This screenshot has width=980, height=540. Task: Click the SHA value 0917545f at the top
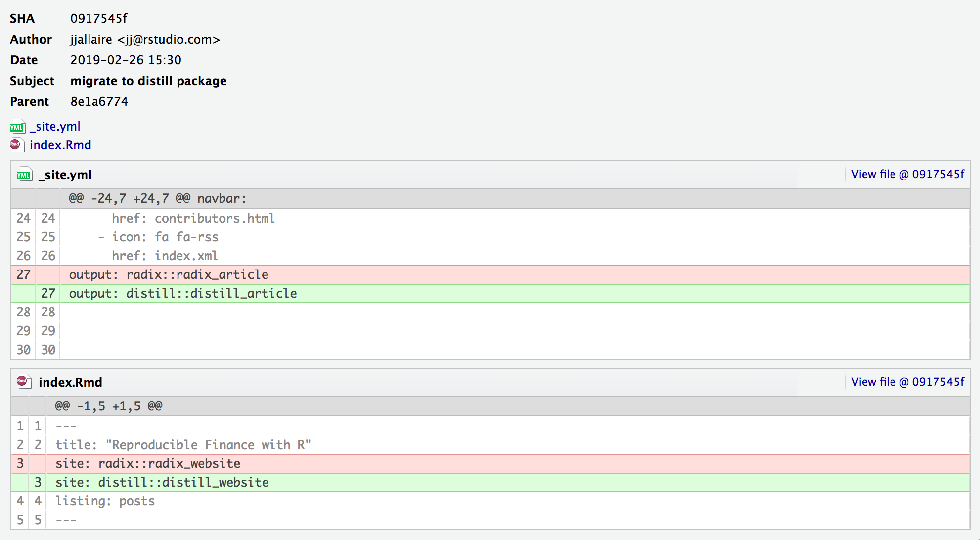tap(99, 18)
